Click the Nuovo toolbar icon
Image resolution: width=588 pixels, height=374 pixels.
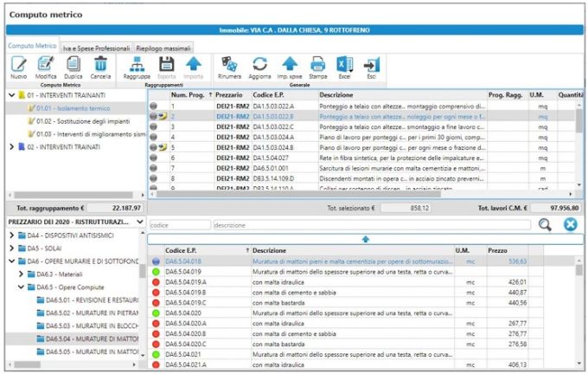(19, 66)
